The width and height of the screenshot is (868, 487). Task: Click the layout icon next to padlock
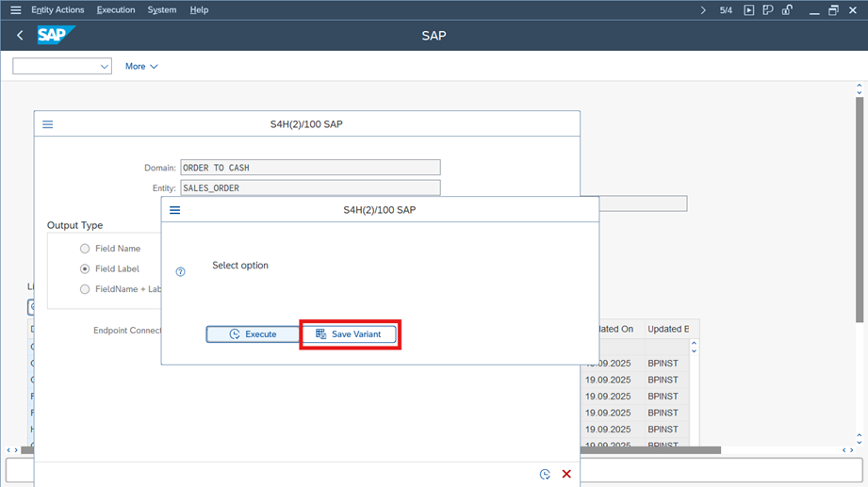[x=768, y=10]
